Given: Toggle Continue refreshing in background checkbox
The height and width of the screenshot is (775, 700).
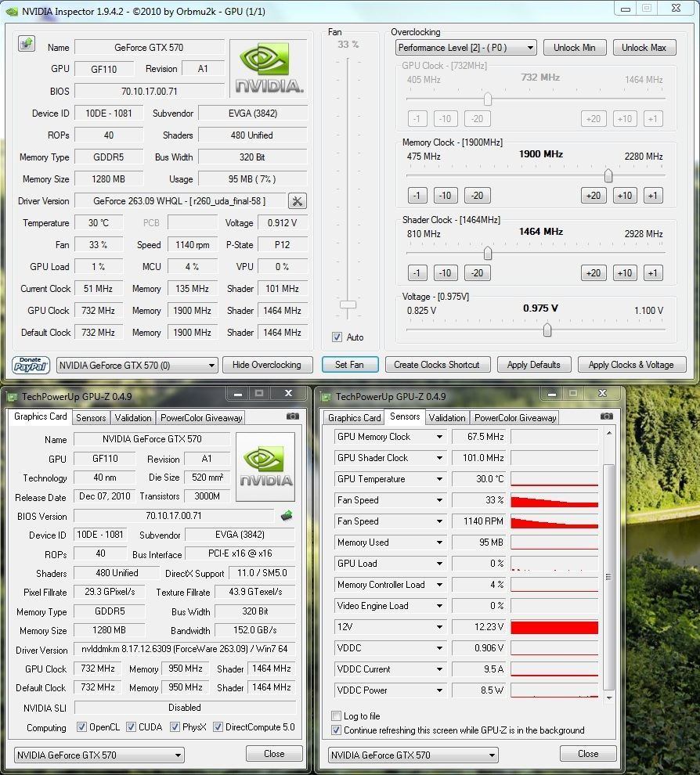Looking at the screenshot, I should point(336,730).
